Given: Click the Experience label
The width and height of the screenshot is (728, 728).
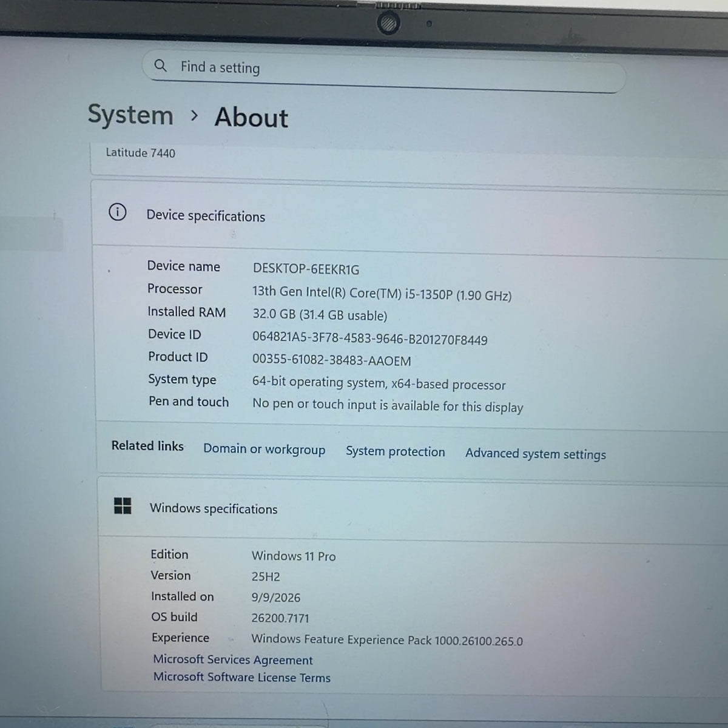Looking at the screenshot, I should pos(180,638).
